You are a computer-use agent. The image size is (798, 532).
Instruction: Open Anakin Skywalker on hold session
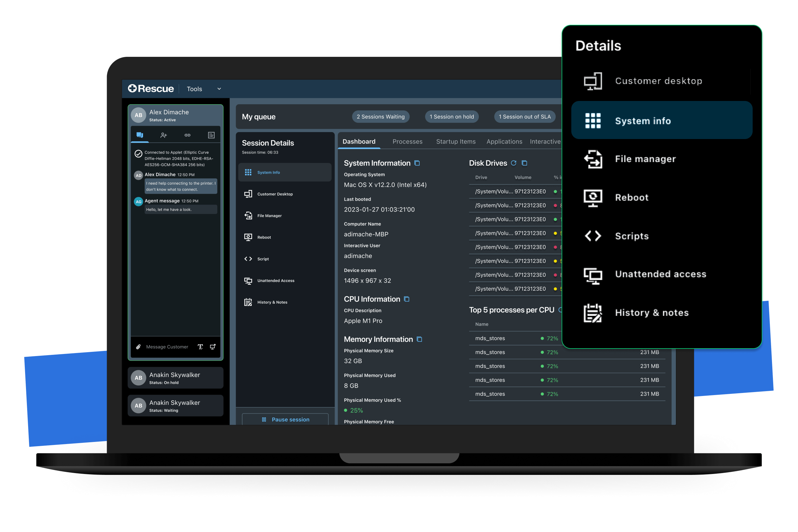click(175, 378)
